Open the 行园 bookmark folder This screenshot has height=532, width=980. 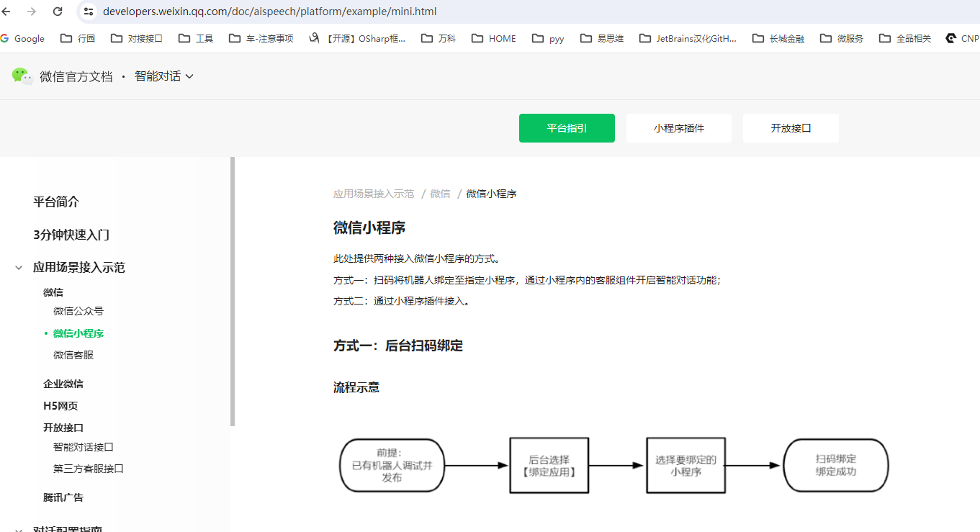(x=78, y=39)
